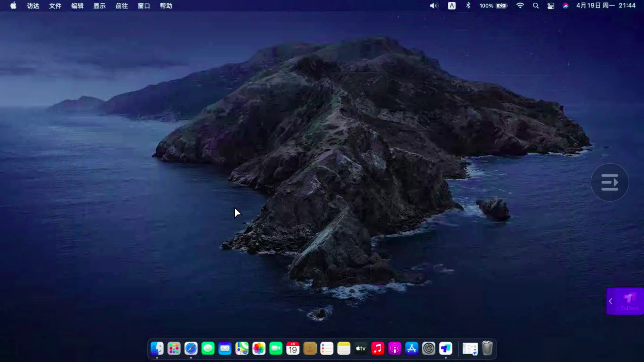Start FaceTime from the Dock
The height and width of the screenshot is (362, 644).
point(276,349)
